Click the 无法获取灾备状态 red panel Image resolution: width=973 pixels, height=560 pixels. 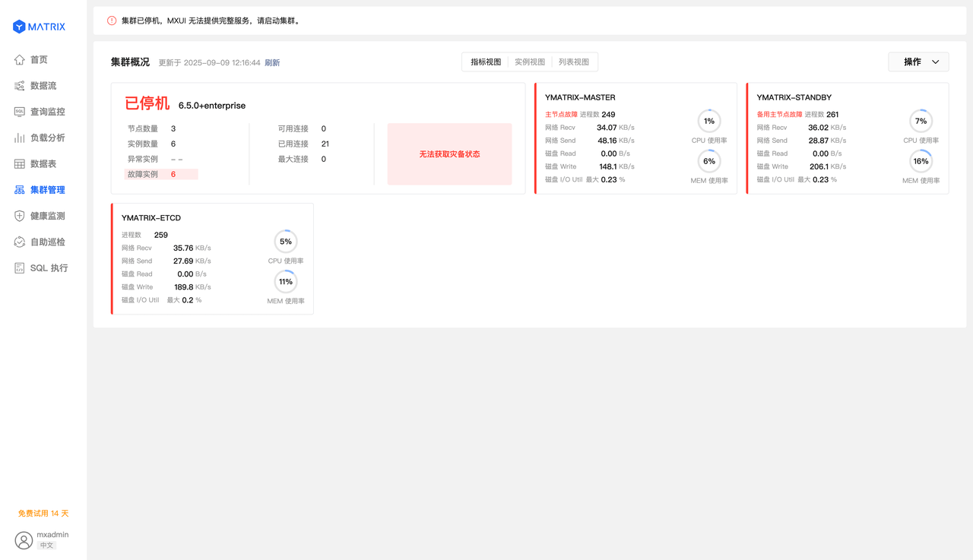[449, 154]
